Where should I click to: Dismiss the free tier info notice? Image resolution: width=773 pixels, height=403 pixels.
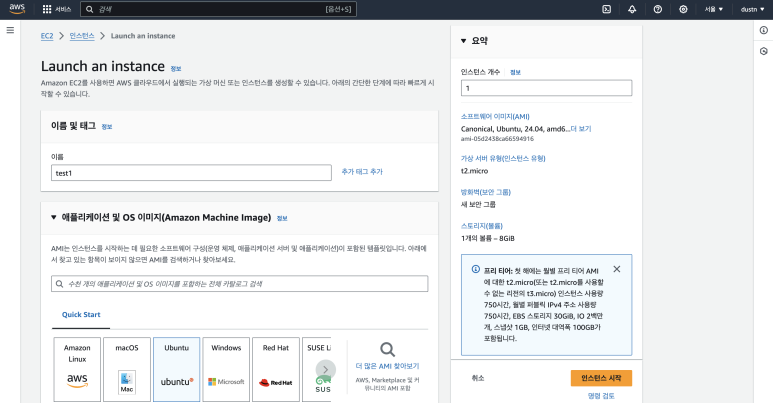coord(617,269)
